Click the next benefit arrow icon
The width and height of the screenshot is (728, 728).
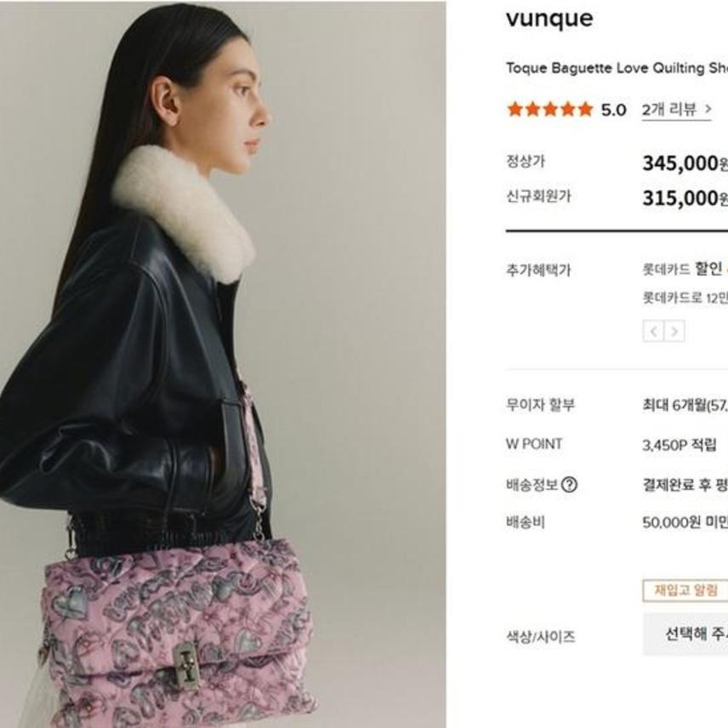pyautogui.click(x=674, y=331)
